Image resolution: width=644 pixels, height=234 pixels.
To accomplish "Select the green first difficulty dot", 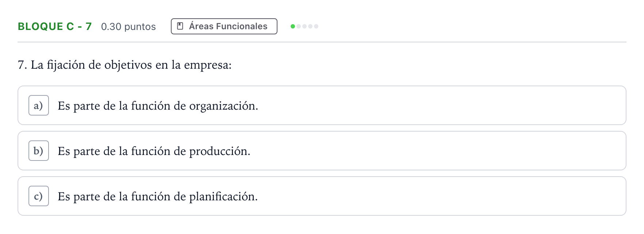I will 293,26.
